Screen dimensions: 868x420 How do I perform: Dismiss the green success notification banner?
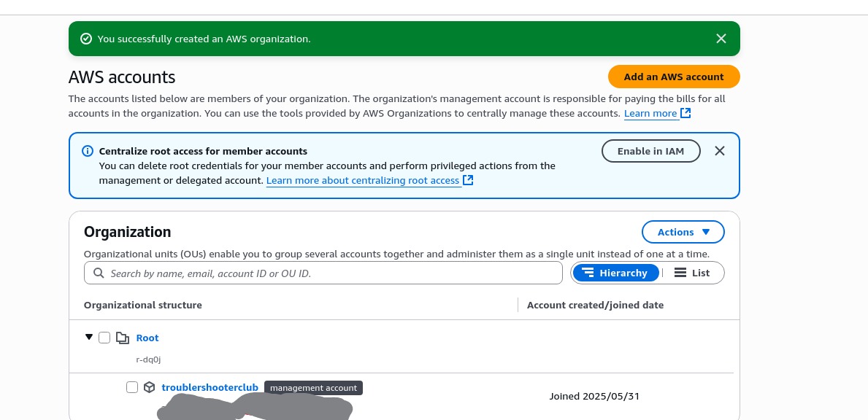point(721,39)
